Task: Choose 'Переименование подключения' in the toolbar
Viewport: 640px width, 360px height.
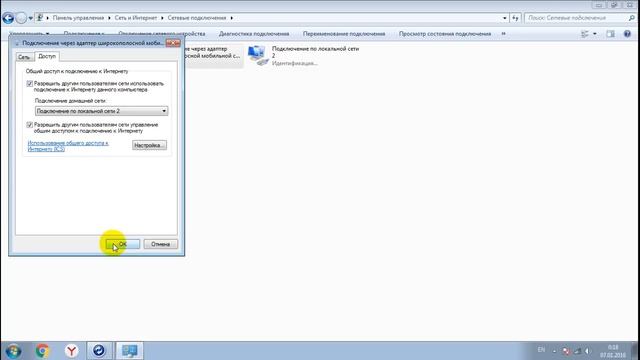Action: (x=344, y=34)
